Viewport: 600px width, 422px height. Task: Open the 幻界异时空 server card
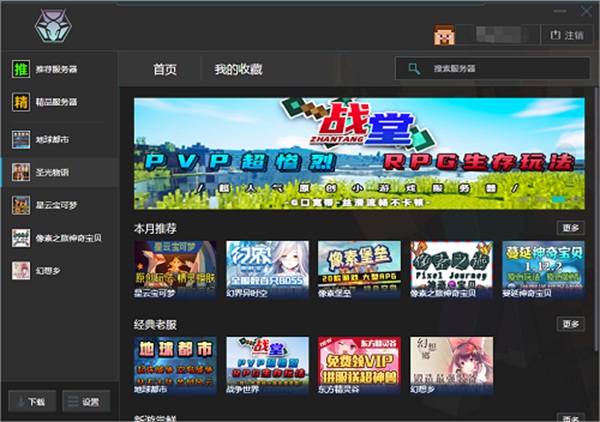267,270
